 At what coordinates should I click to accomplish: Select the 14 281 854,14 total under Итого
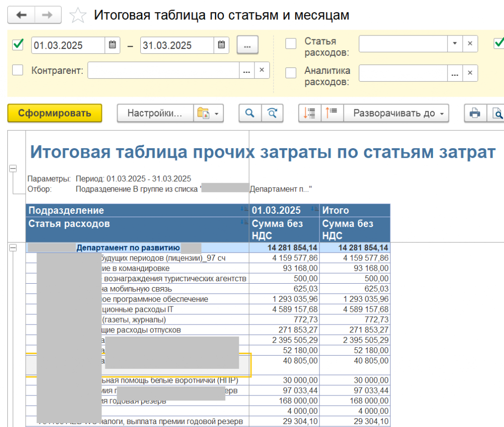[355, 248]
